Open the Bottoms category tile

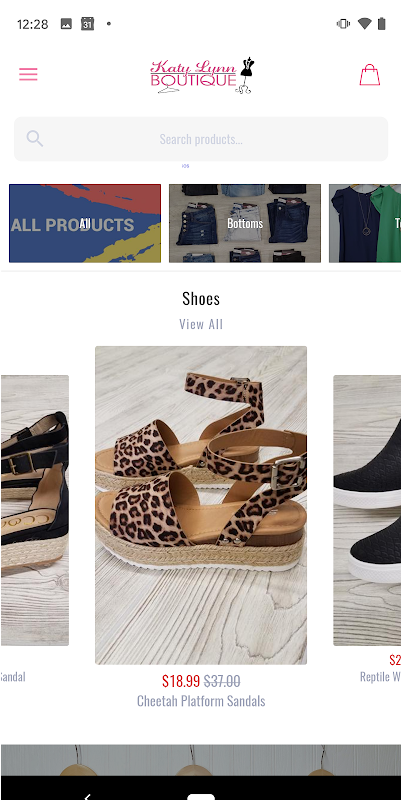click(245, 223)
